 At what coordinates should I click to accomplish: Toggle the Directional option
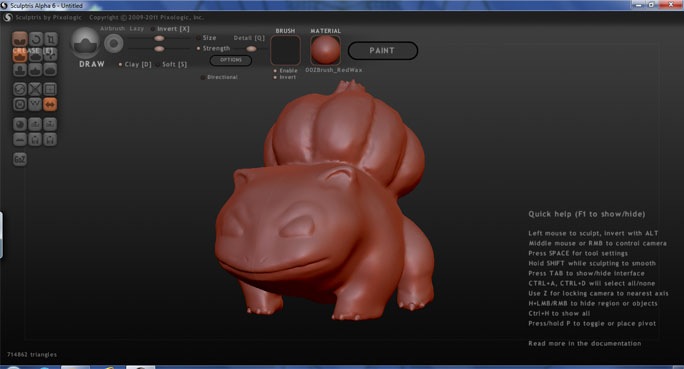(219, 77)
